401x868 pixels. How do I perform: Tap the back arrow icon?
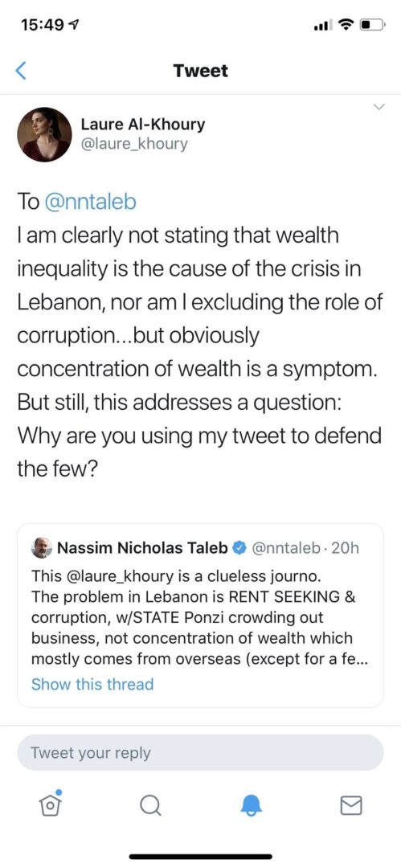pos(21,71)
